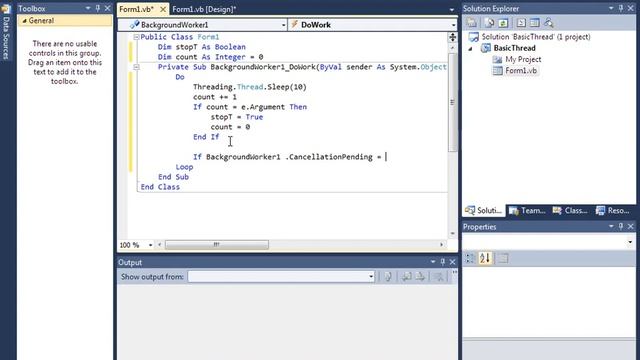Collapse the Public Class Form1 code region
Viewport: 640px width, 360px height.
coord(136,37)
